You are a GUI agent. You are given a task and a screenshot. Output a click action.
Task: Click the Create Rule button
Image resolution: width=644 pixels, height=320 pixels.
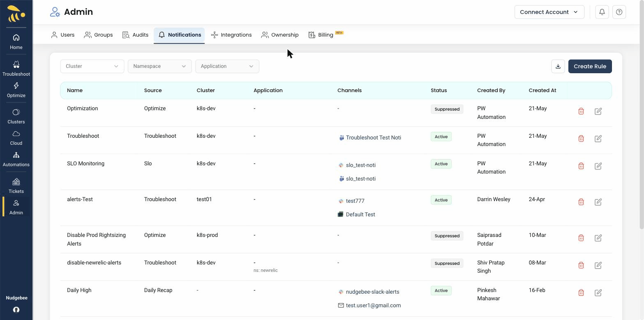point(590,66)
